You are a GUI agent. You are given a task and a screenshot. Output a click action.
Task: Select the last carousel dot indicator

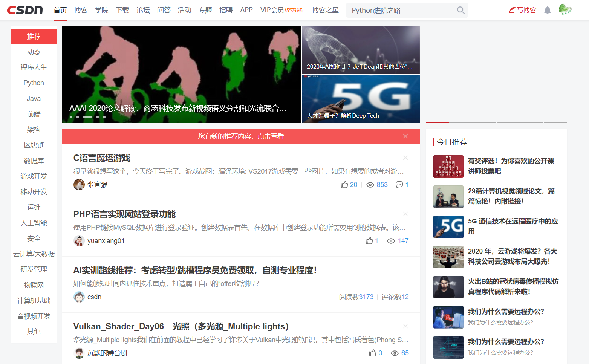[x=104, y=117]
